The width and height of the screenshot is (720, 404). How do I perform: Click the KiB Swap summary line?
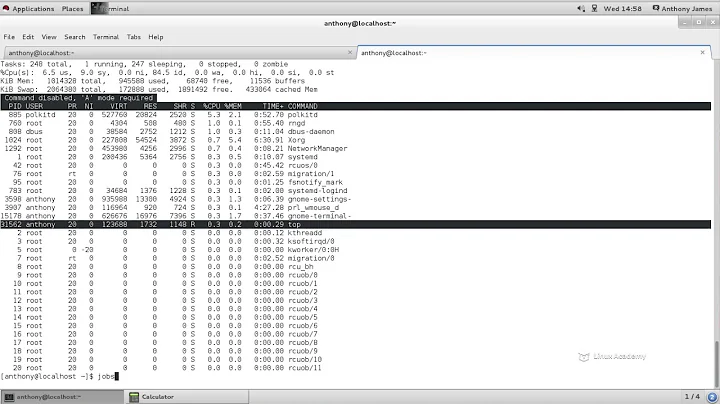(159, 90)
